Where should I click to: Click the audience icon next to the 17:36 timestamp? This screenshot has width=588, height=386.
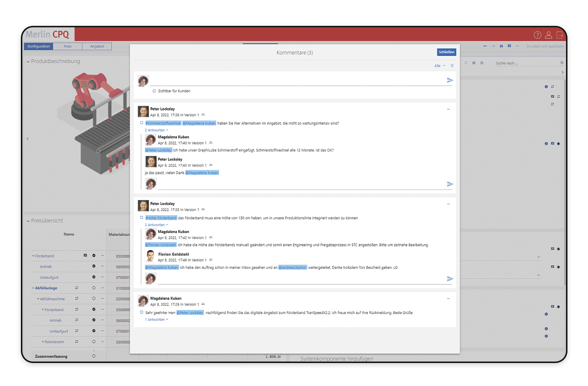(203, 115)
